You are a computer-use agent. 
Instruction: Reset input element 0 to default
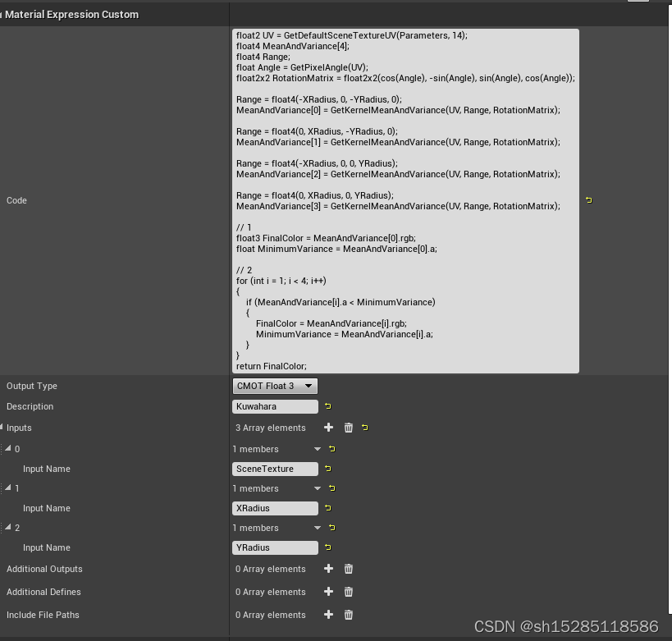point(332,449)
